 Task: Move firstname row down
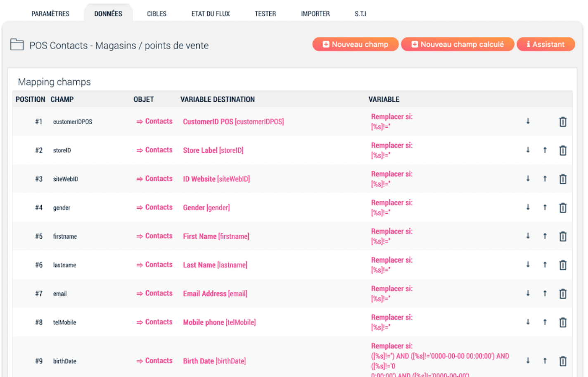(528, 236)
